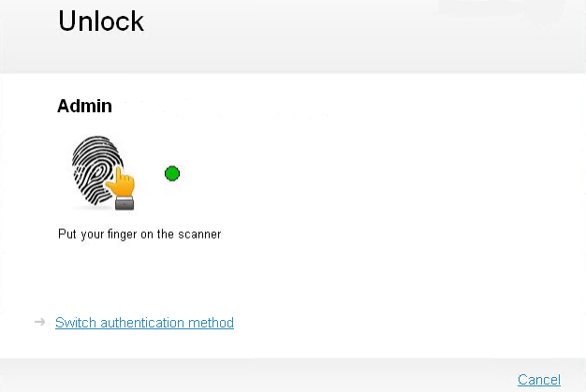Screen dimensions: 586x392
Task: Click the Unlock header text
Action: click(101, 21)
